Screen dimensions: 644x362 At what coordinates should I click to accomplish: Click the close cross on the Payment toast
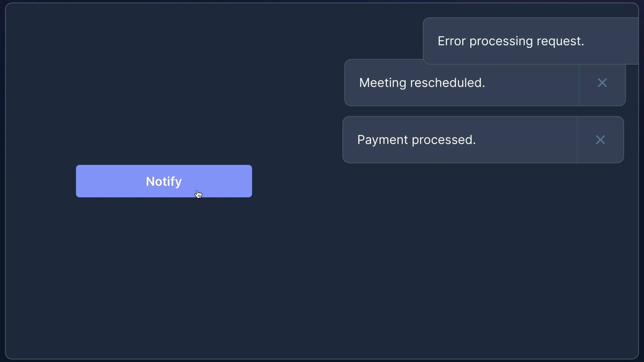coord(600,140)
